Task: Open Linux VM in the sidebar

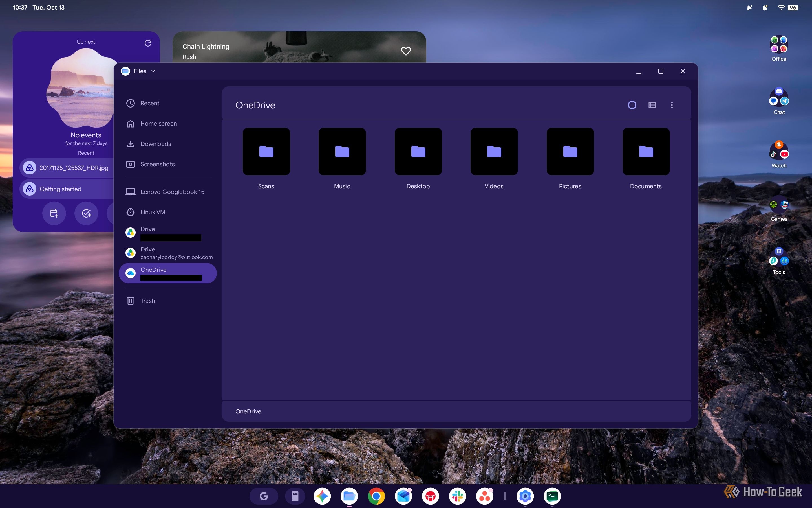Action: coord(168,212)
